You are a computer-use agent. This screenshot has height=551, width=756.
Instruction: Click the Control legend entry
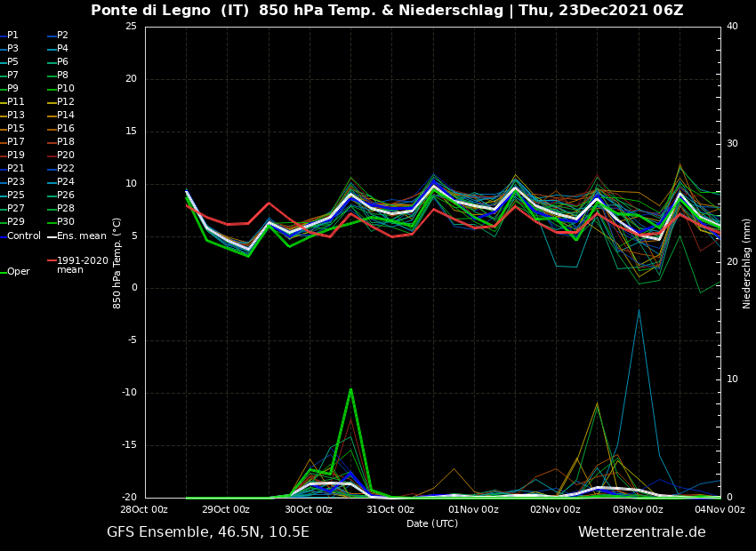click(23, 236)
